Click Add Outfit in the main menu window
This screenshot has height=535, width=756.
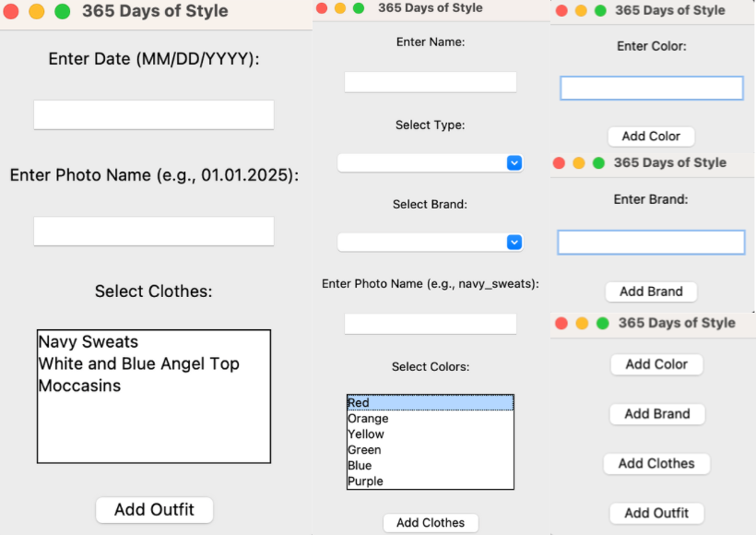coord(656,513)
